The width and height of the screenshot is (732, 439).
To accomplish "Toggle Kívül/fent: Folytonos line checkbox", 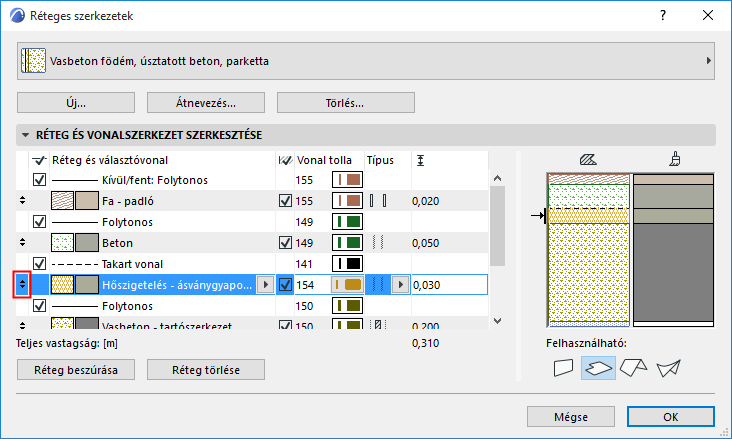I will coord(40,180).
